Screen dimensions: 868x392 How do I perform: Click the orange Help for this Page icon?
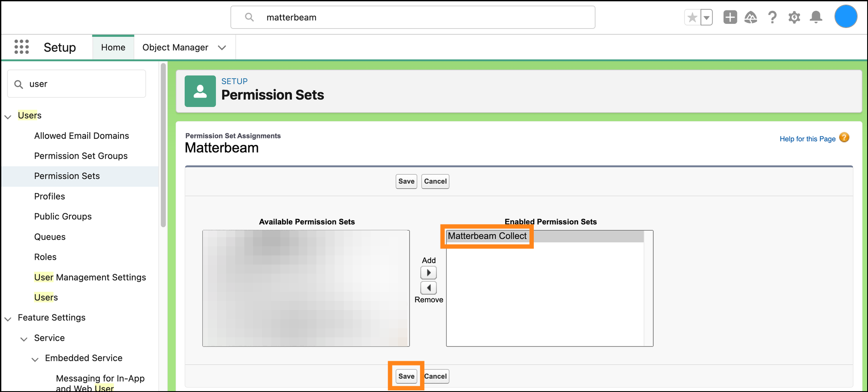(x=844, y=137)
